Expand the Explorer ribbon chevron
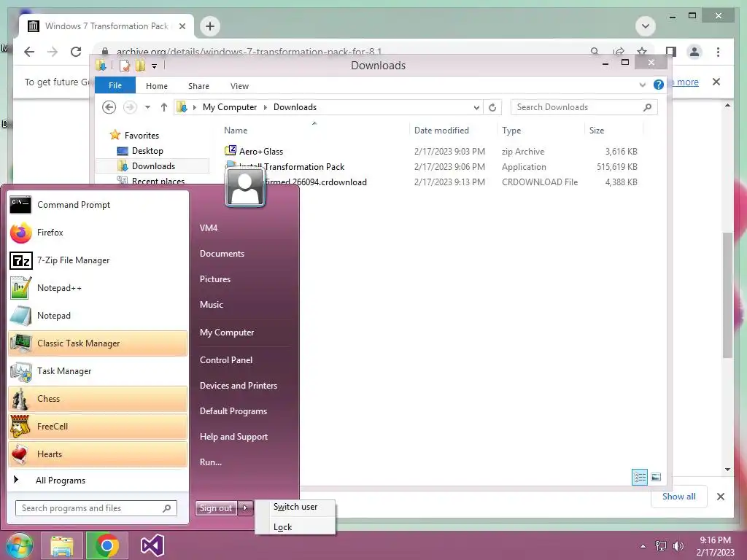This screenshot has height=560, width=747. pos(642,85)
